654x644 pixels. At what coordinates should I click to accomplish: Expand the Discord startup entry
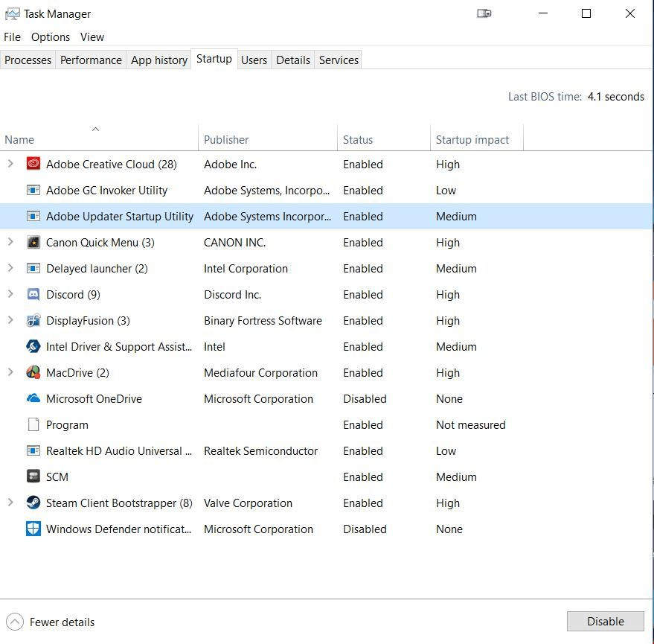click(11, 294)
